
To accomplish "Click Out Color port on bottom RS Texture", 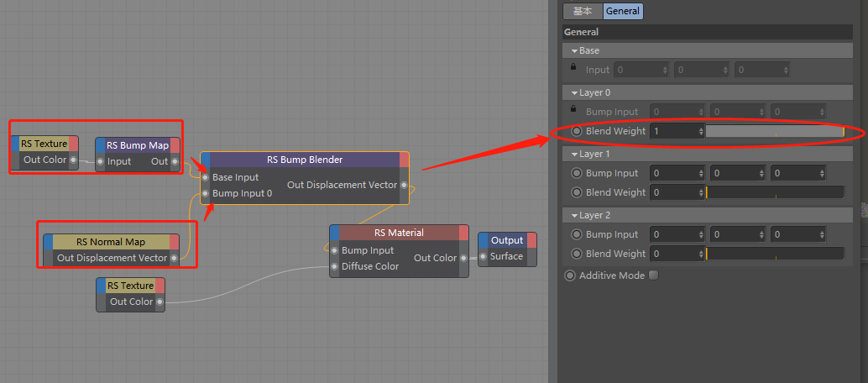I will pyautogui.click(x=159, y=302).
